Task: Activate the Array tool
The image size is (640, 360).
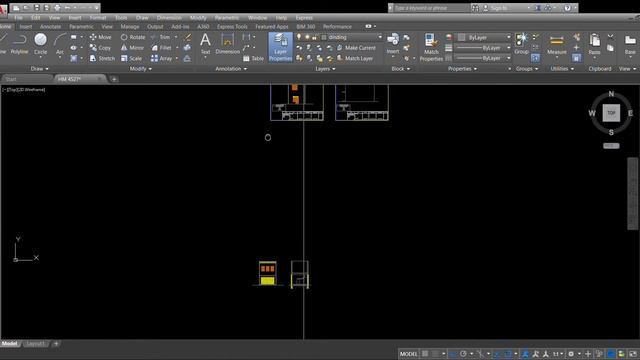Action: [162, 58]
